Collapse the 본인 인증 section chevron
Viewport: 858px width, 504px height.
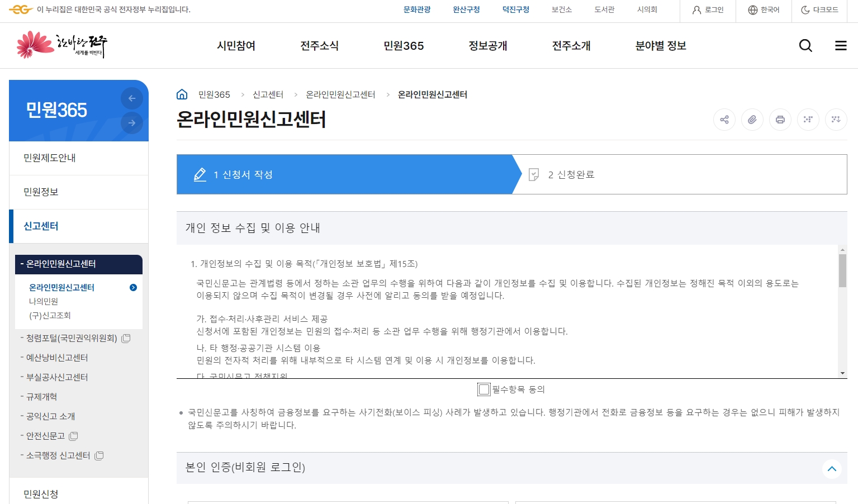coord(831,469)
